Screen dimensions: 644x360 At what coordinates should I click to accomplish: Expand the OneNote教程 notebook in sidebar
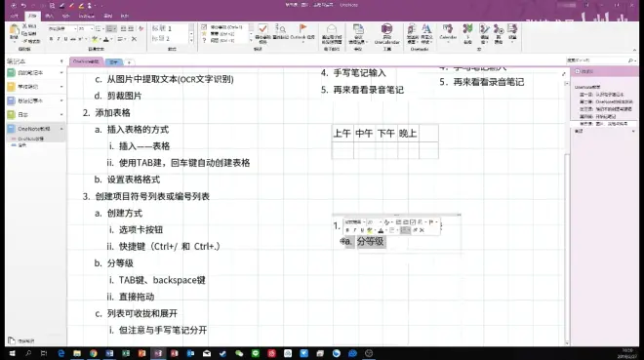click(61, 129)
